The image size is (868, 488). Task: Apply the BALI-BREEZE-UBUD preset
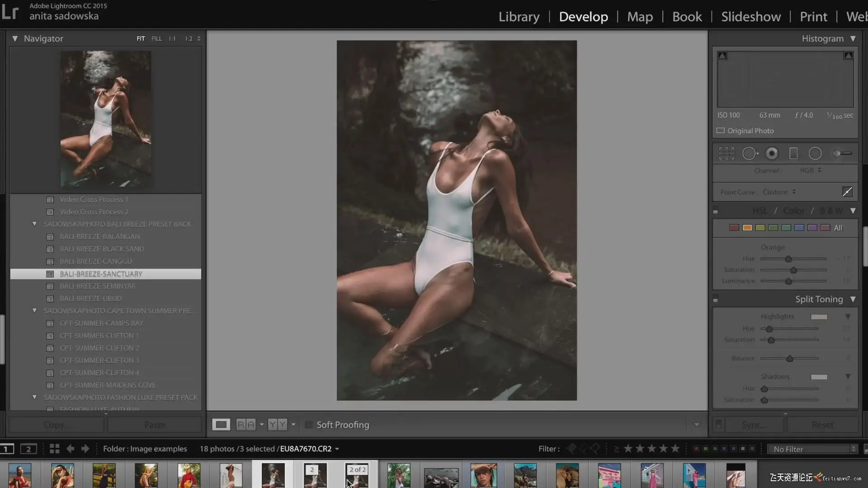click(x=91, y=299)
